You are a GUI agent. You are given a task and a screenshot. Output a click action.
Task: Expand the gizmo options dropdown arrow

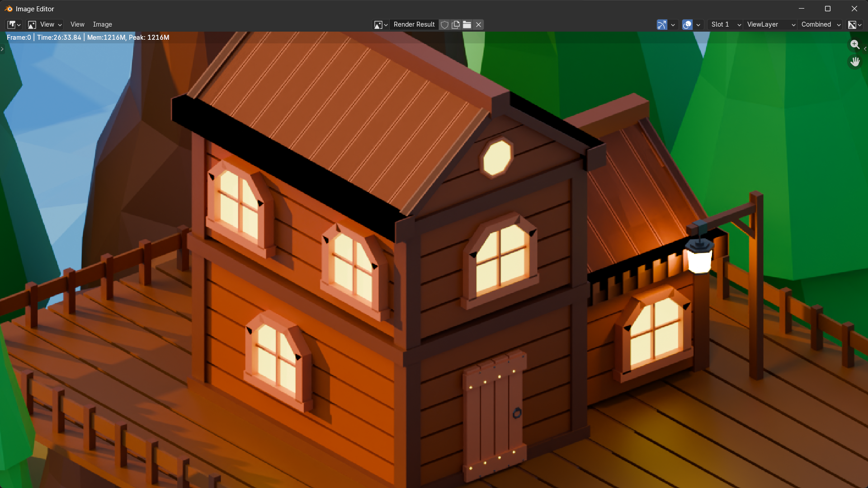point(673,24)
